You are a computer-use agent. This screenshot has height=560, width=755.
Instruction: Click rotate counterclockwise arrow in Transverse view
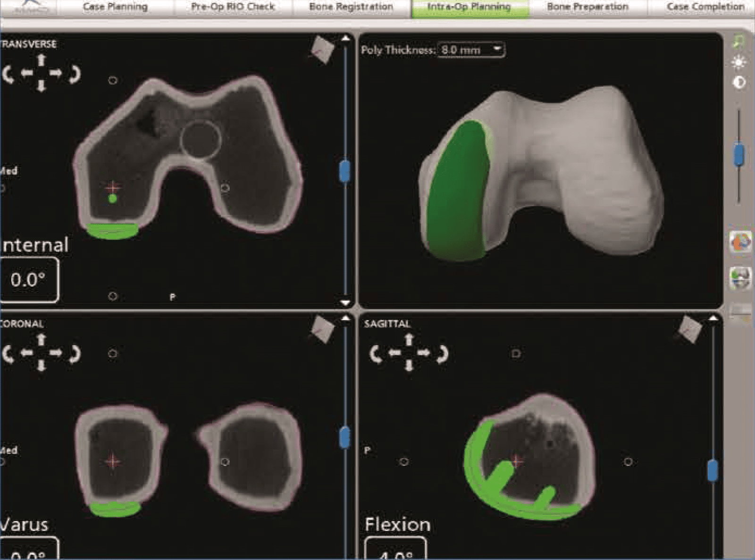click(x=8, y=74)
